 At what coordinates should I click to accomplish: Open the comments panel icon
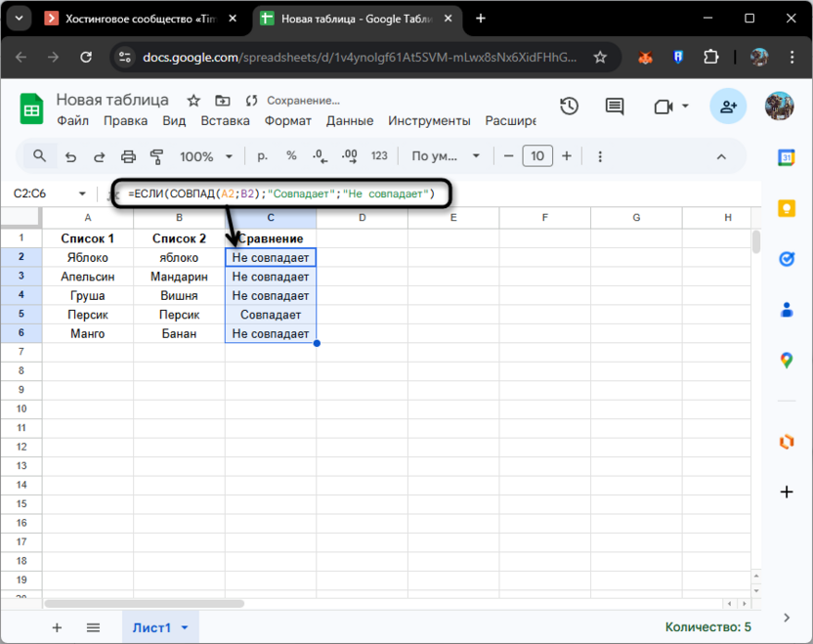pos(615,107)
